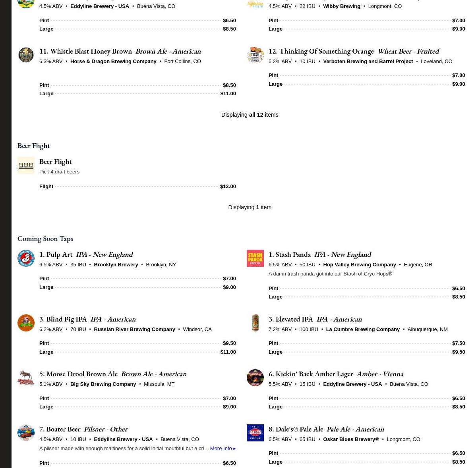Viewport: 476px width, 468px height.
Task: Click the Elevated IPA can thumbnail
Action: (255, 323)
